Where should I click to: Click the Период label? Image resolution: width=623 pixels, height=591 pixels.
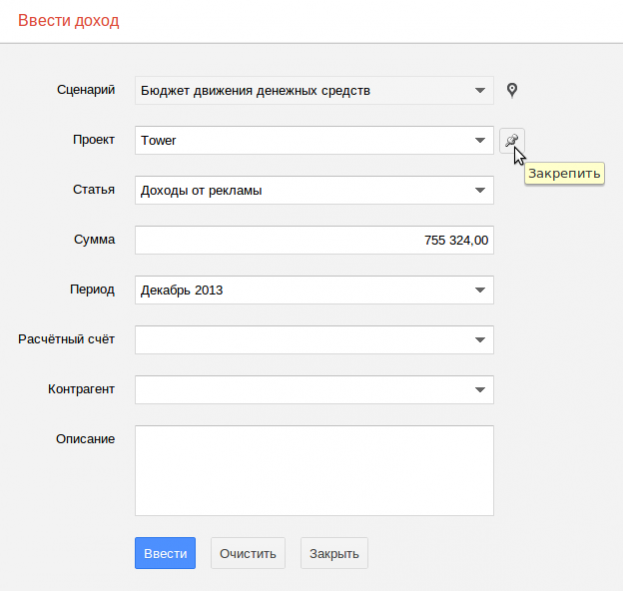[x=93, y=289]
